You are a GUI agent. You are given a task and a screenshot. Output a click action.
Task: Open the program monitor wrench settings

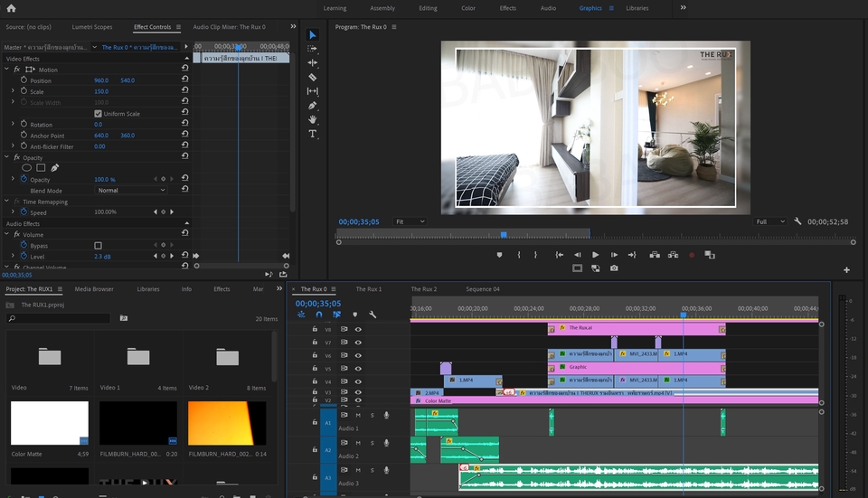[797, 221]
